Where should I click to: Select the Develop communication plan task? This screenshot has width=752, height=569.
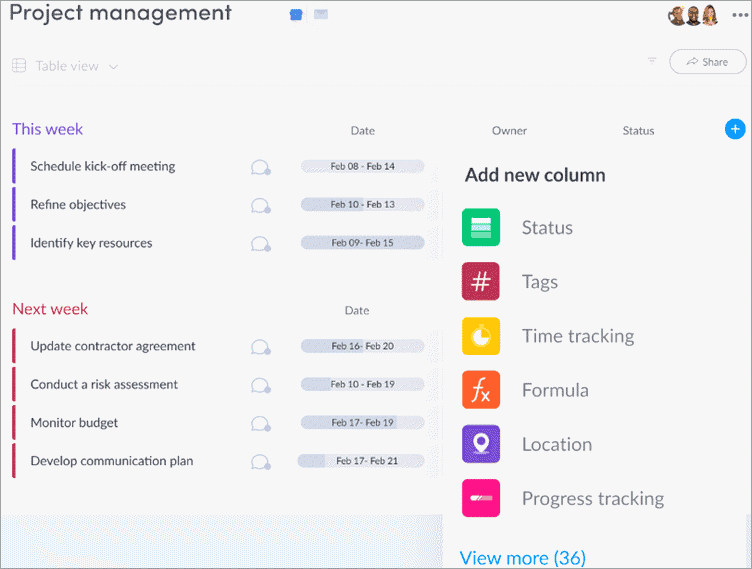(112, 461)
